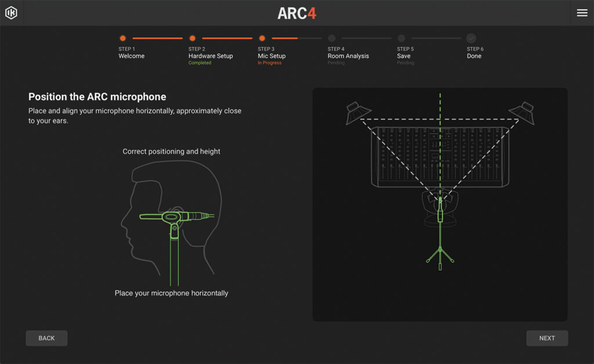Click the Step 1 Welcome progress dot
594x364 pixels.
coord(123,38)
